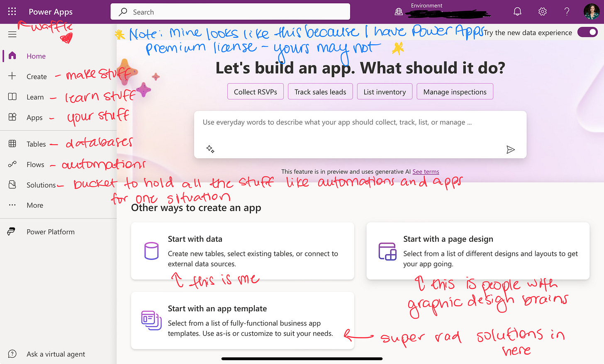This screenshot has width=604, height=364.
Task: Click the virtual agent help icon
Action: click(x=12, y=354)
